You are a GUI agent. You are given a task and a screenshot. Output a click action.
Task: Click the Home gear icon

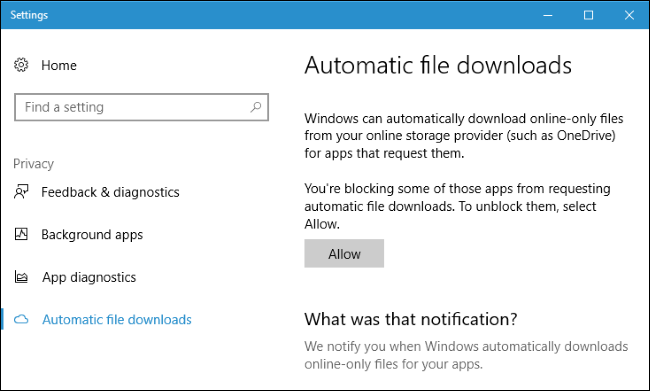[x=21, y=65]
